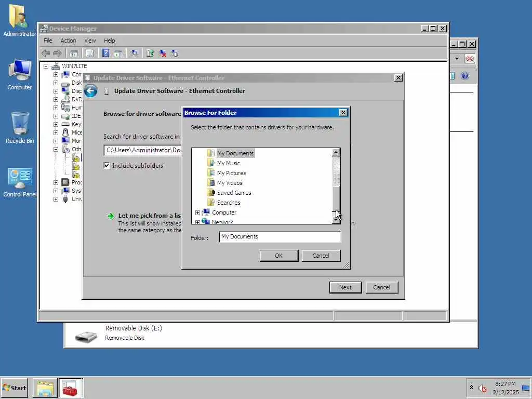This screenshot has height=399, width=532.
Task: Collapse the WIN7LITE root node
Action: 46,66
